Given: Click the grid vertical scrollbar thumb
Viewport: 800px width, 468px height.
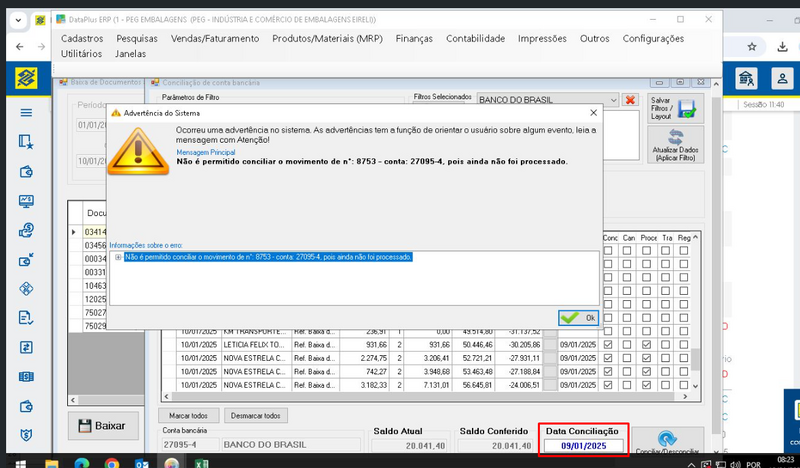Looking at the screenshot, I should (695, 359).
